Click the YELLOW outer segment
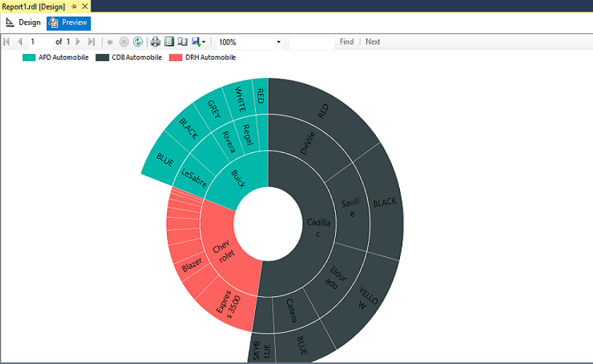Image resolution: width=593 pixels, height=364 pixels. tap(366, 298)
